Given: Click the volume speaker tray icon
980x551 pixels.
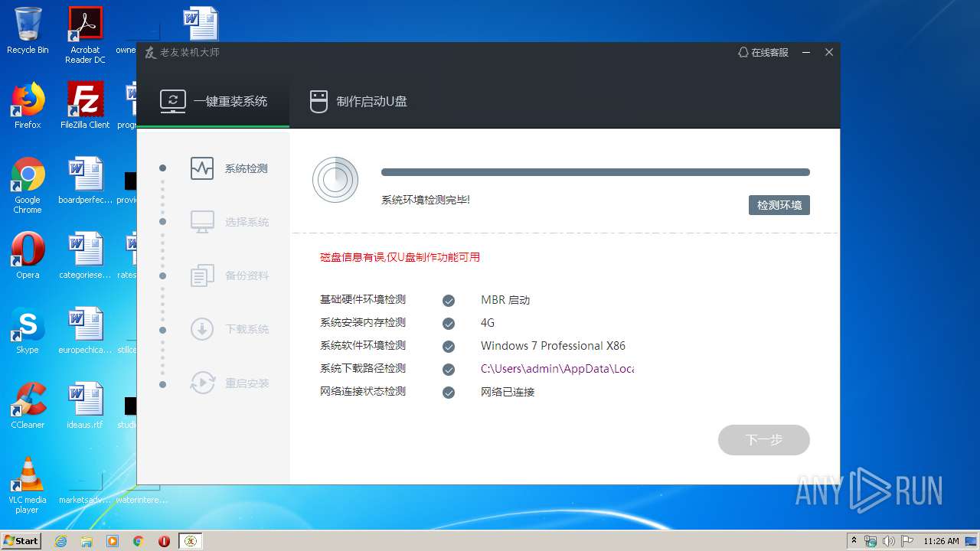Looking at the screenshot, I should pos(888,541).
